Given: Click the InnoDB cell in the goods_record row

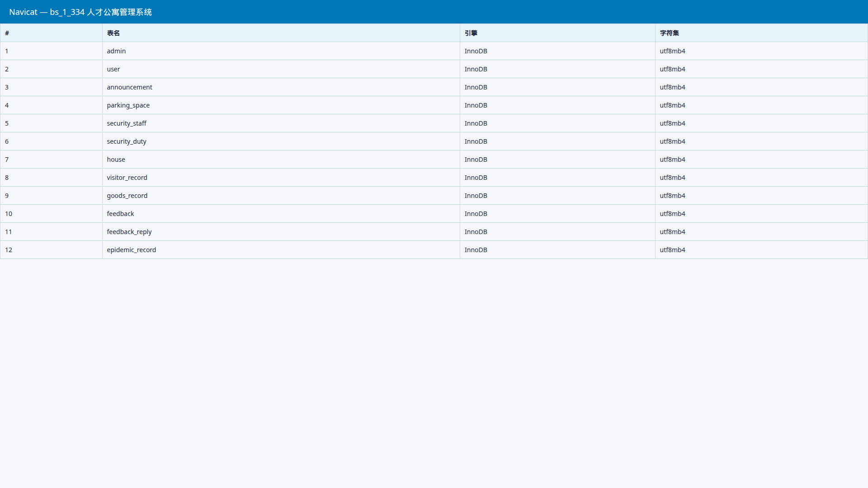Looking at the screenshot, I should (x=557, y=196).
